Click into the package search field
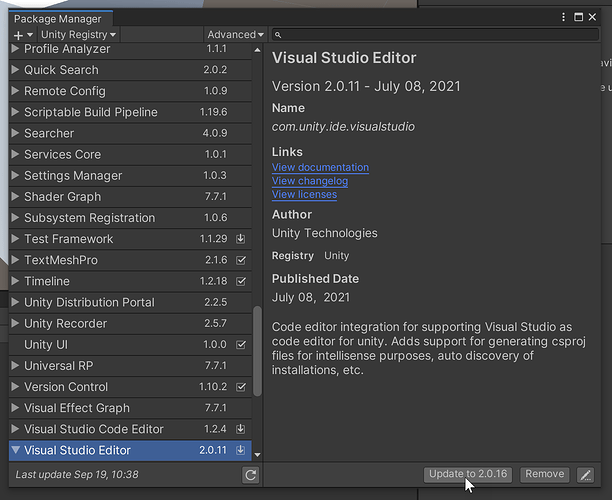The width and height of the screenshot is (612, 500). [x=440, y=35]
